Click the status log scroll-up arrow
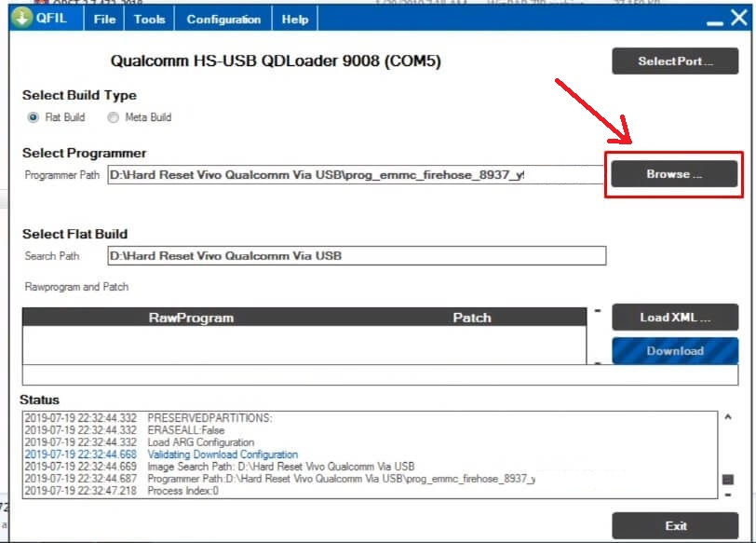Screen dimensions: 756x543 pos(728,416)
